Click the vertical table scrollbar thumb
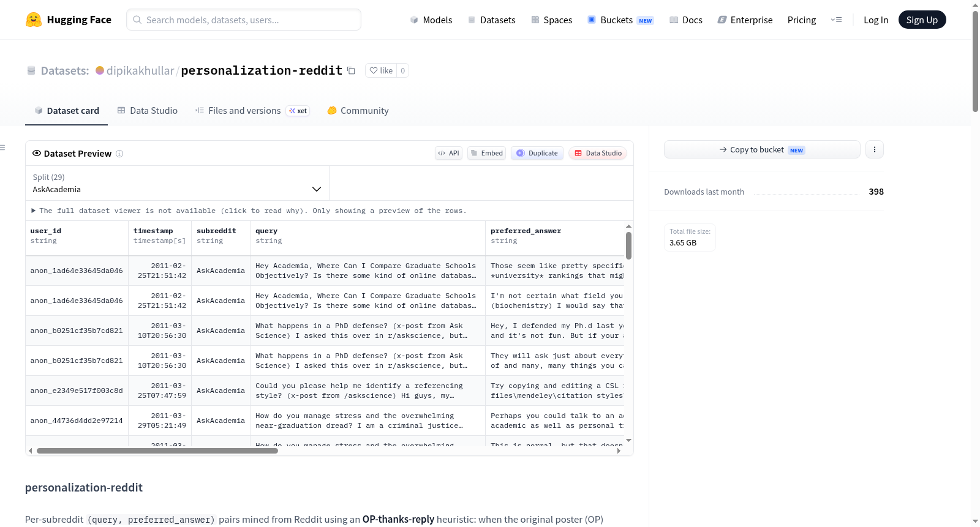Image resolution: width=980 pixels, height=527 pixels. click(628, 245)
